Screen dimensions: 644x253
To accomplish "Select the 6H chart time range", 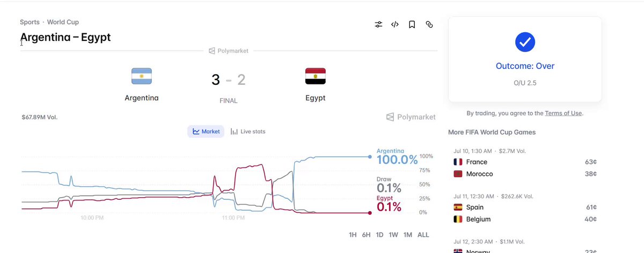I will pos(366,235).
